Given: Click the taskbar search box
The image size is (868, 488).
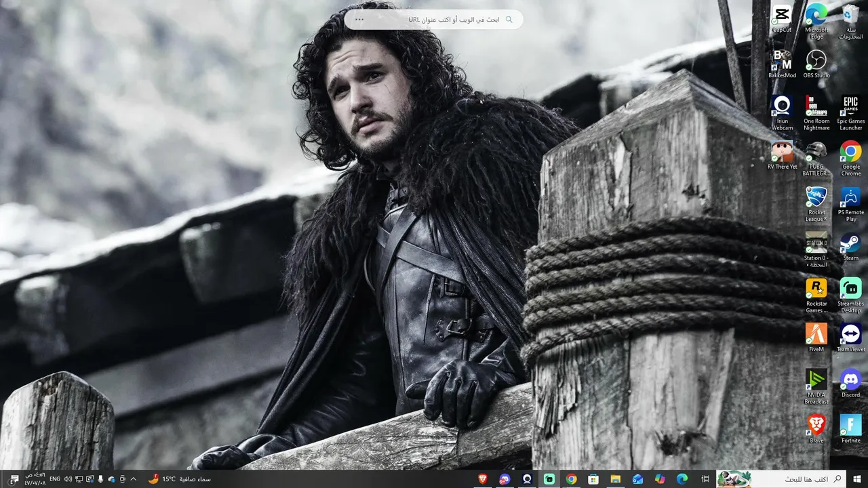Looking at the screenshot, I should coord(781,479).
